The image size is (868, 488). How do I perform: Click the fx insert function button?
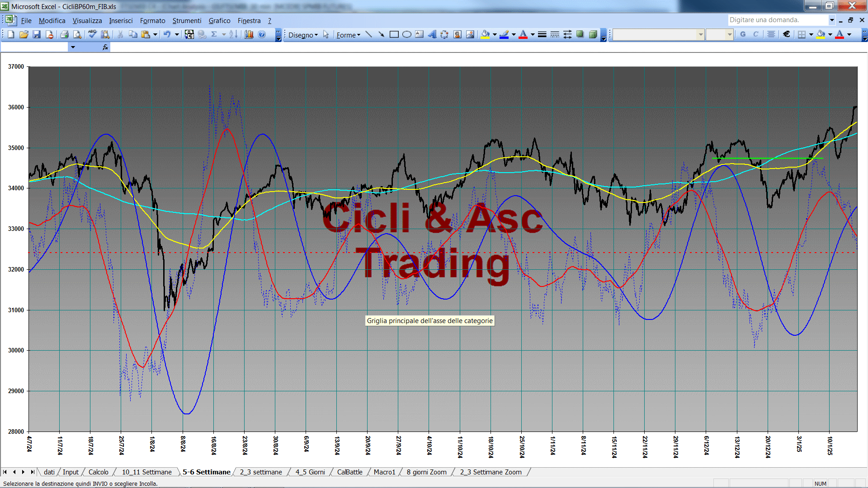coord(105,47)
